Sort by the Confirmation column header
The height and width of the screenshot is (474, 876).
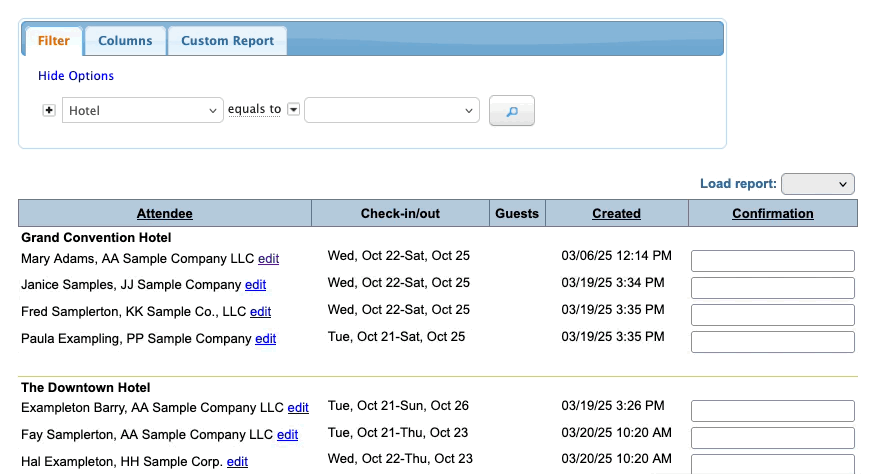point(773,213)
